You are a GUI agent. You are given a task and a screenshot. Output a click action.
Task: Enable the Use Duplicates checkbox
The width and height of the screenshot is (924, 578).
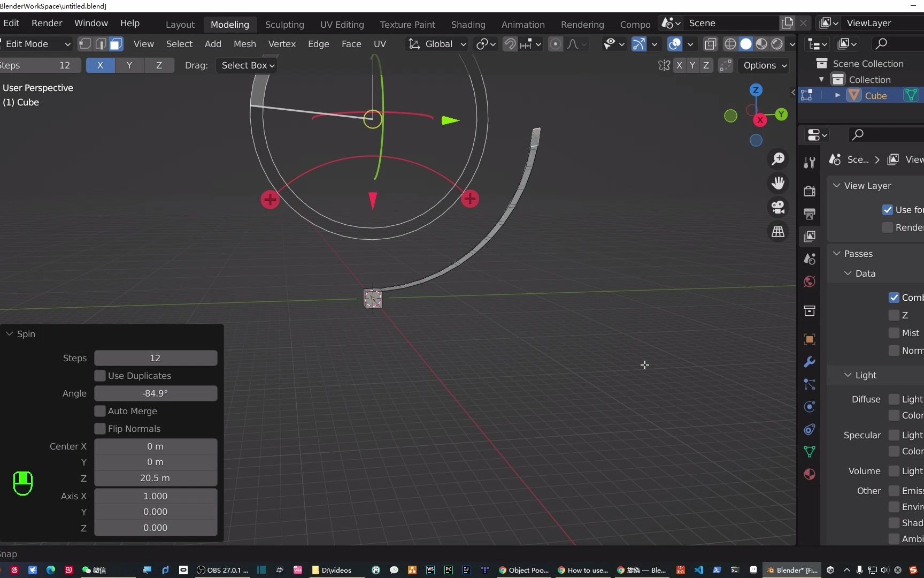[100, 376]
